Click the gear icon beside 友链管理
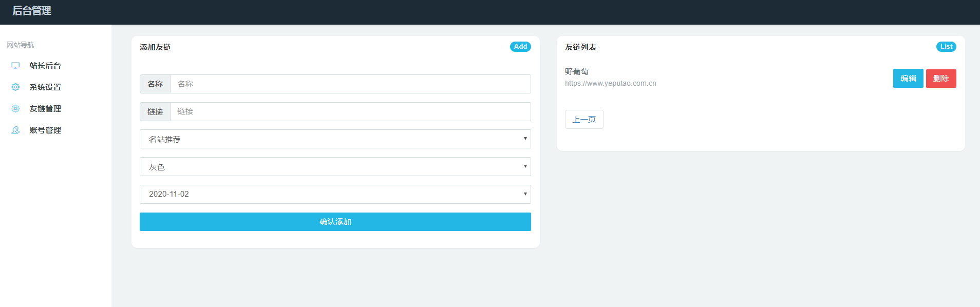The height and width of the screenshot is (307, 980). pyautogui.click(x=15, y=109)
